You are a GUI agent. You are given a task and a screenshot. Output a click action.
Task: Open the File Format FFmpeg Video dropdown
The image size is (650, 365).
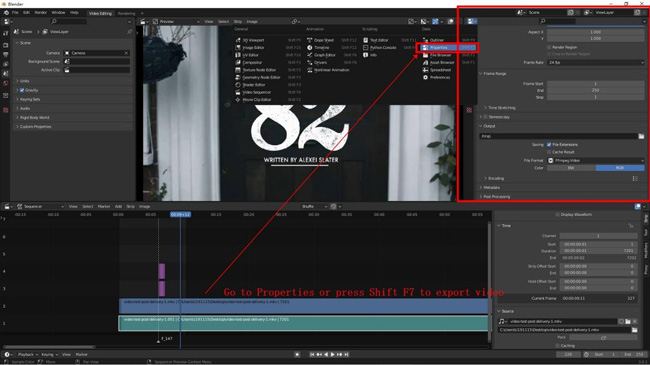click(x=596, y=160)
